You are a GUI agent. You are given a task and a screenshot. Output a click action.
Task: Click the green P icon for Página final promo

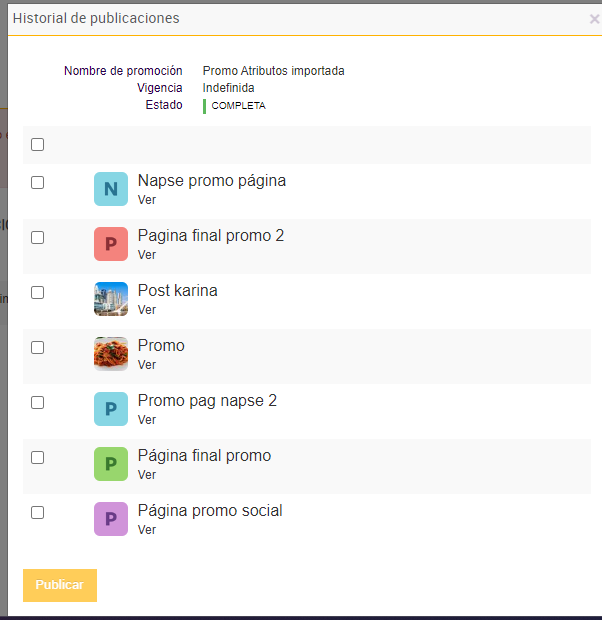point(111,464)
